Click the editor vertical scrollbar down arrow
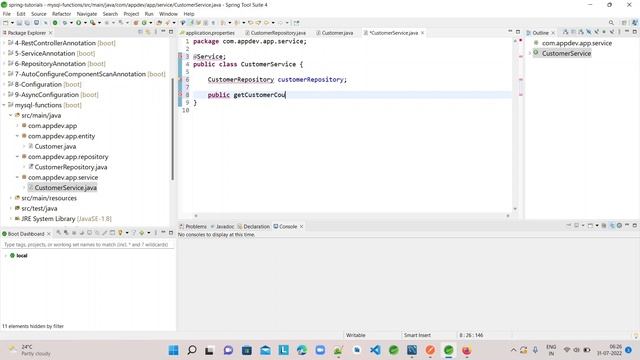640x360 pixels. click(x=515, y=209)
